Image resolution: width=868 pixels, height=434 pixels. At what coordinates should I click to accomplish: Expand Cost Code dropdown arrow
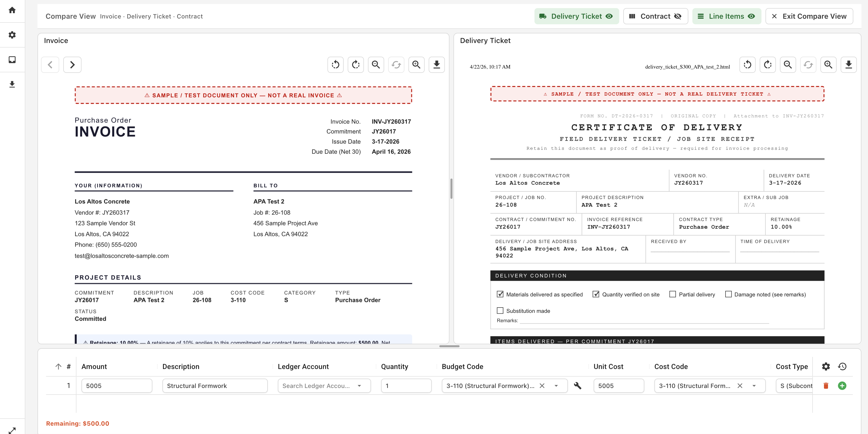754,386
